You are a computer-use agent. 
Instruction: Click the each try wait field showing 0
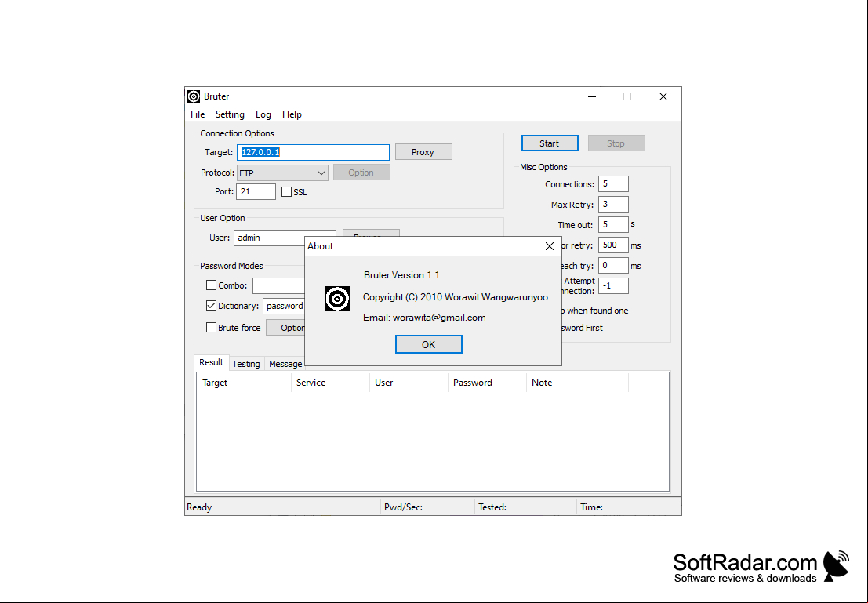[x=613, y=266]
